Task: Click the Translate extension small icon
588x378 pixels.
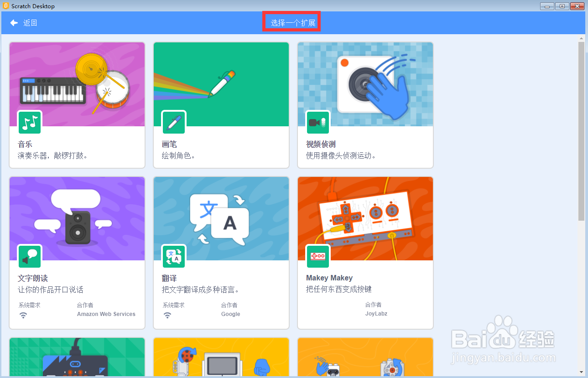Action: pos(174,256)
